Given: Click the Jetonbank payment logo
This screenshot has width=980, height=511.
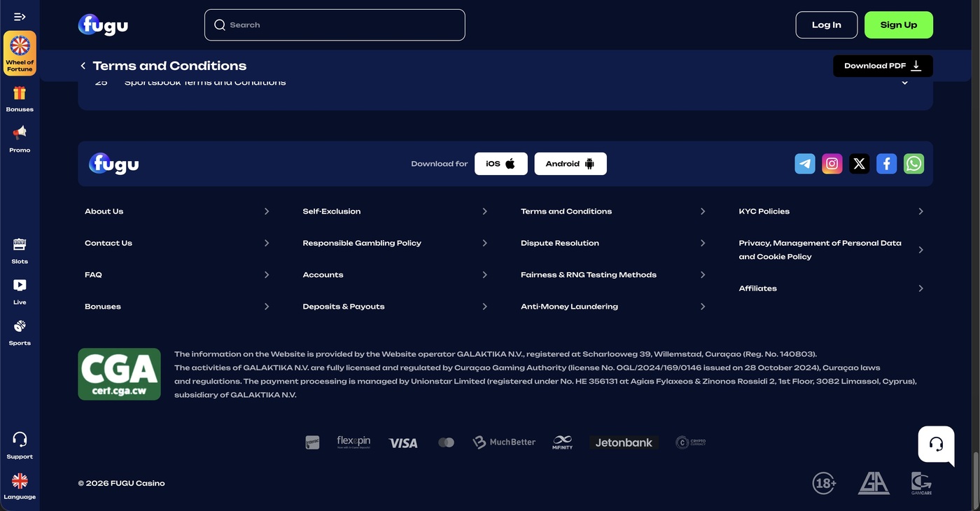Looking at the screenshot, I should click(624, 442).
